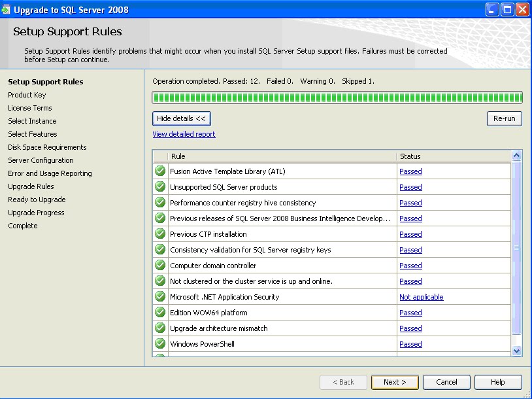Click the SQL Server icon in the title bar
This screenshot has height=399, width=532.
(x=7, y=9)
